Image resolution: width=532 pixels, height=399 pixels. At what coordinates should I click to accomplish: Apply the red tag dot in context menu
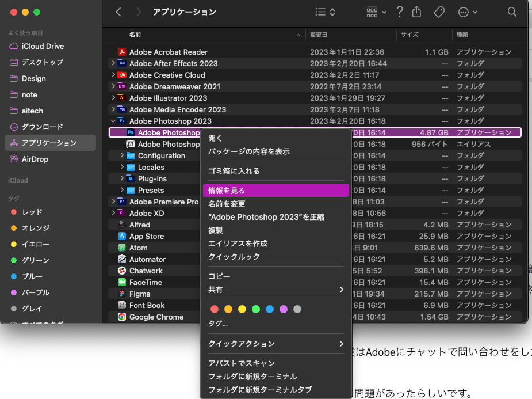pos(215,309)
